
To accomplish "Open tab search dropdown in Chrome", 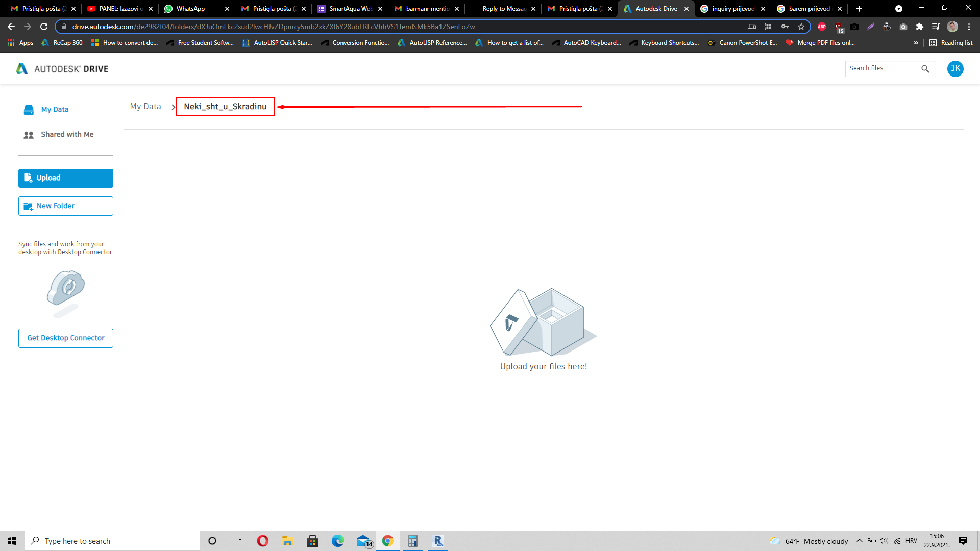I will (899, 9).
